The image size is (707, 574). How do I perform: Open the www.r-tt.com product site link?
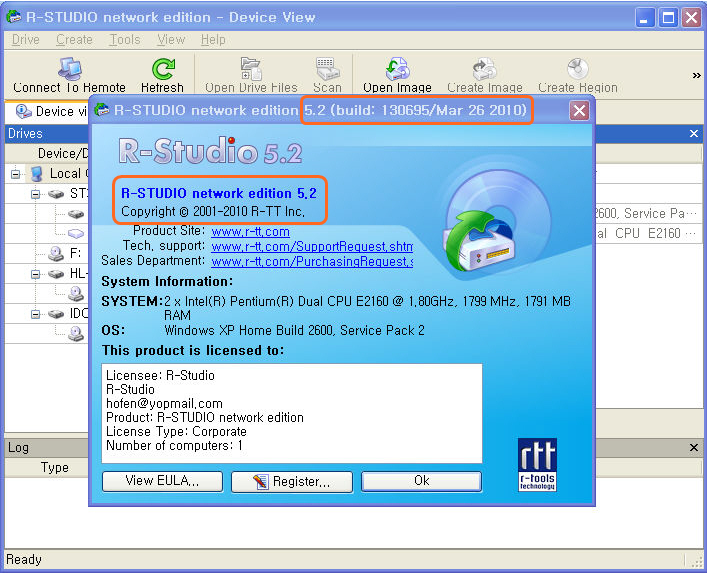click(250, 232)
